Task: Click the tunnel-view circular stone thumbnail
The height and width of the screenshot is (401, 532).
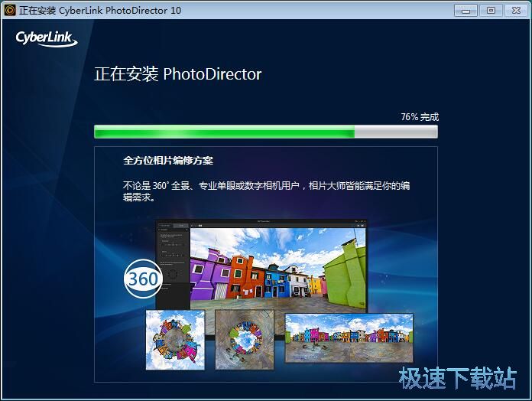Action: pyautogui.click(x=245, y=340)
